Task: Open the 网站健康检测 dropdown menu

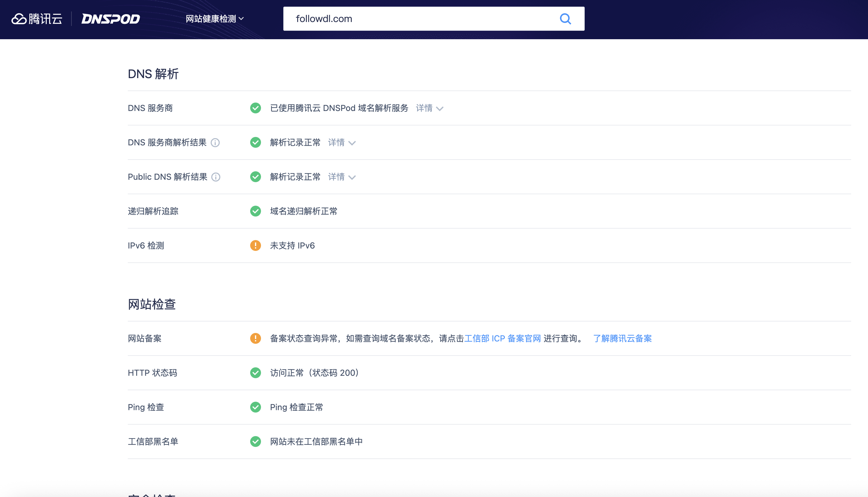Action: click(215, 19)
